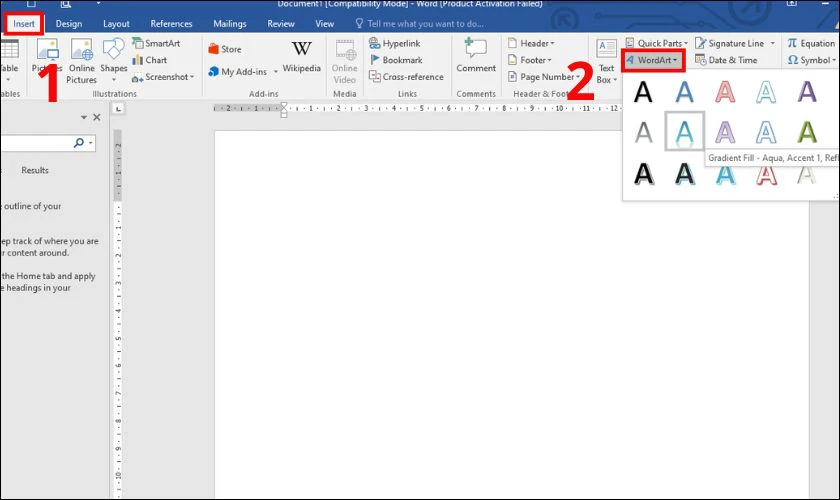
Task: Click the Tell me what you want box
Action: tap(419, 24)
